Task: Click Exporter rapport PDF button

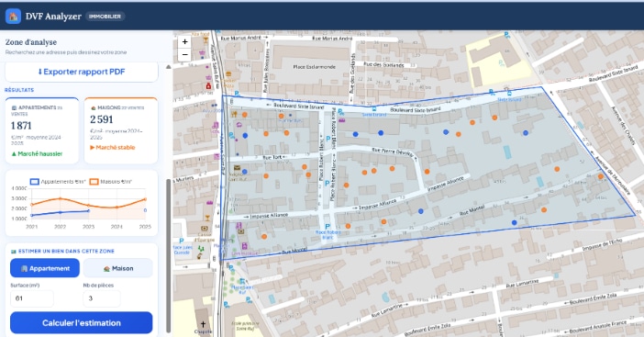Action: (x=82, y=72)
